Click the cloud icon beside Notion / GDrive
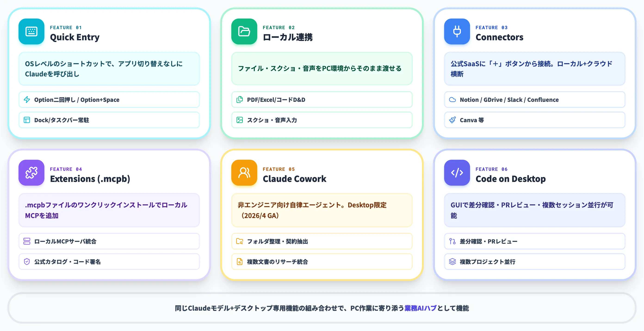The image size is (644, 331). (452, 100)
